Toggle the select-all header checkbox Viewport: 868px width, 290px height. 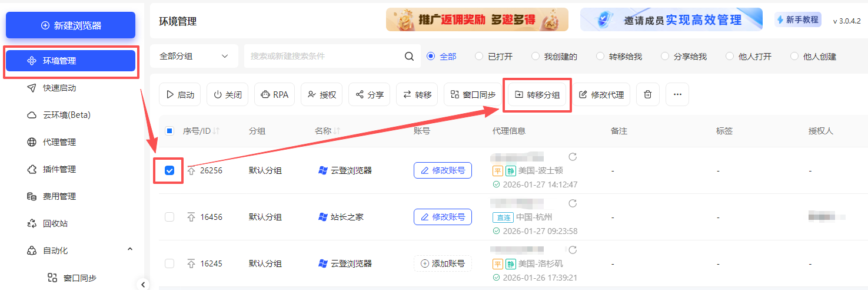point(169,131)
